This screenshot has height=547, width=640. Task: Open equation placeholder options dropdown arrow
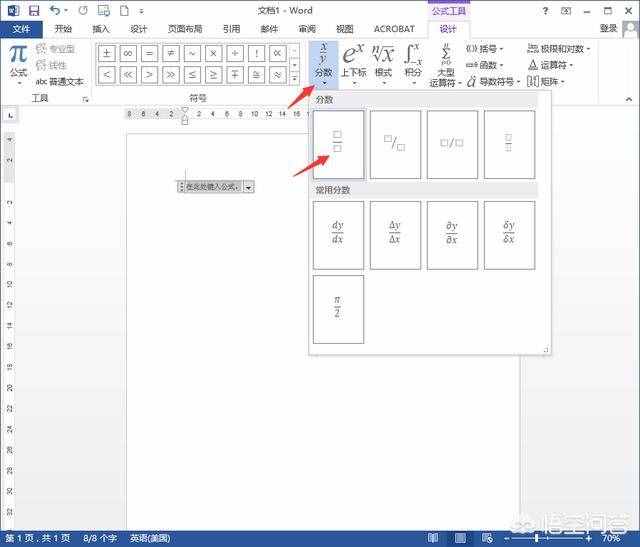[249, 187]
